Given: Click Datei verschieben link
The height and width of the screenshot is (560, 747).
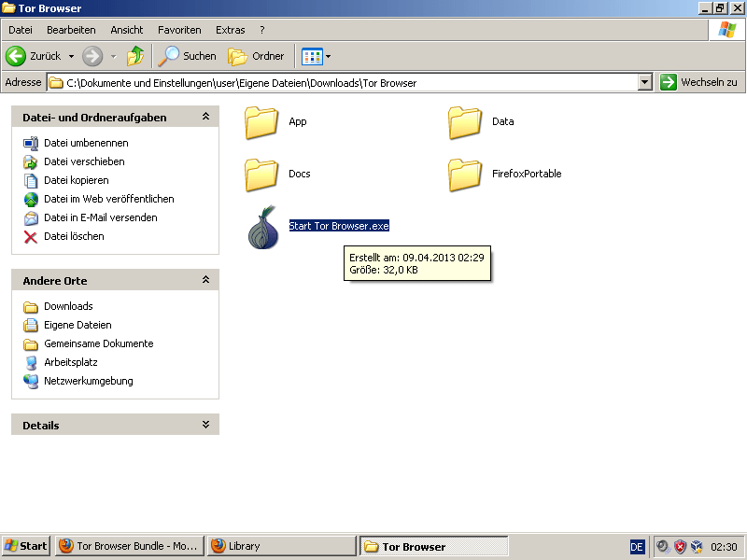Looking at the screenshot, I should point(84,161).
